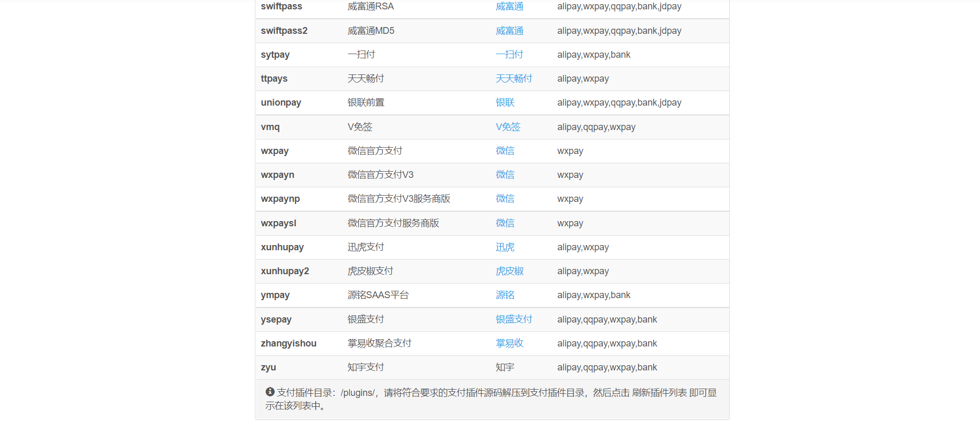
Task: Click the info icon before 支付插件目录
Action: [x=269, y=392]
